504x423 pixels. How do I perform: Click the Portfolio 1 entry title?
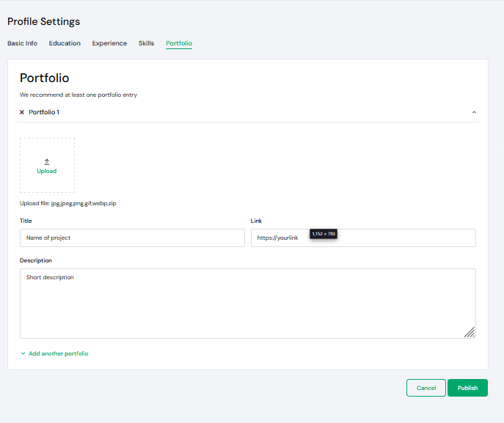[x=44, y=112]
